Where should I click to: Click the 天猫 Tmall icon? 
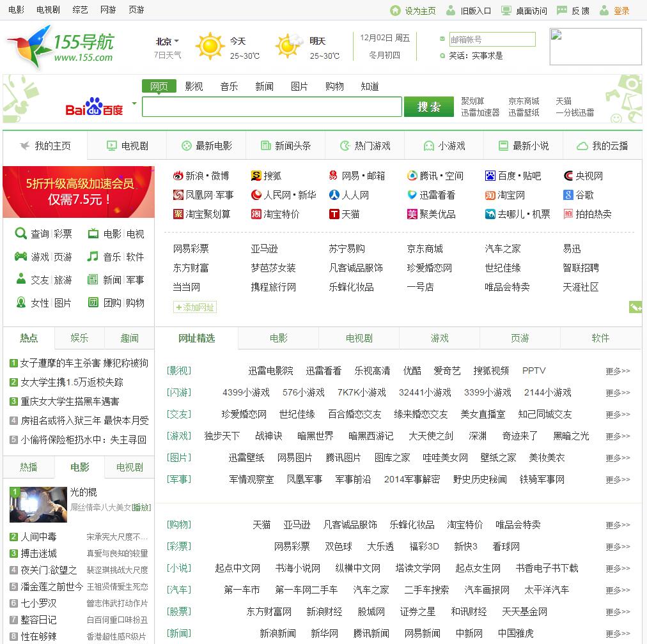click(334, 214)
